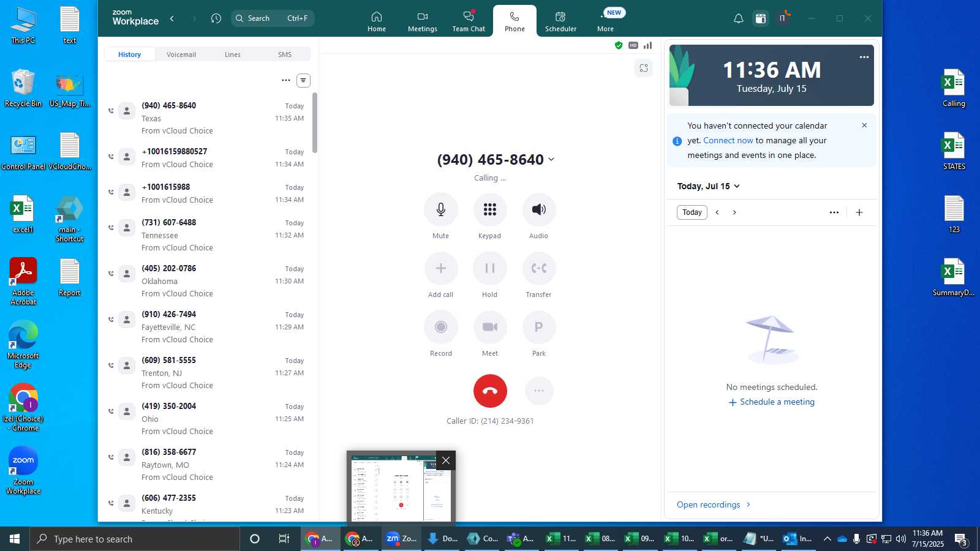Open Audio speaker settings
Viewport: 980px width, 551px height.
pyautogui.click(x=539, y=210)
